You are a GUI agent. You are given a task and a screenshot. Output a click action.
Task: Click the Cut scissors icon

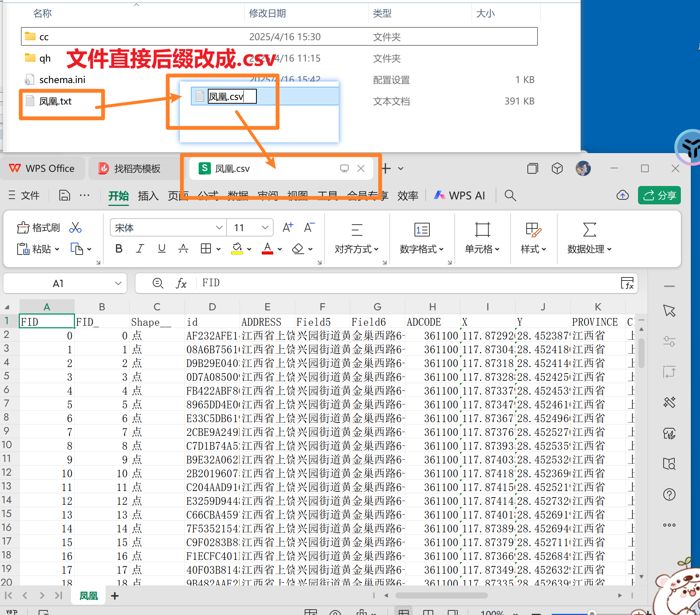(x=75, y=227)
